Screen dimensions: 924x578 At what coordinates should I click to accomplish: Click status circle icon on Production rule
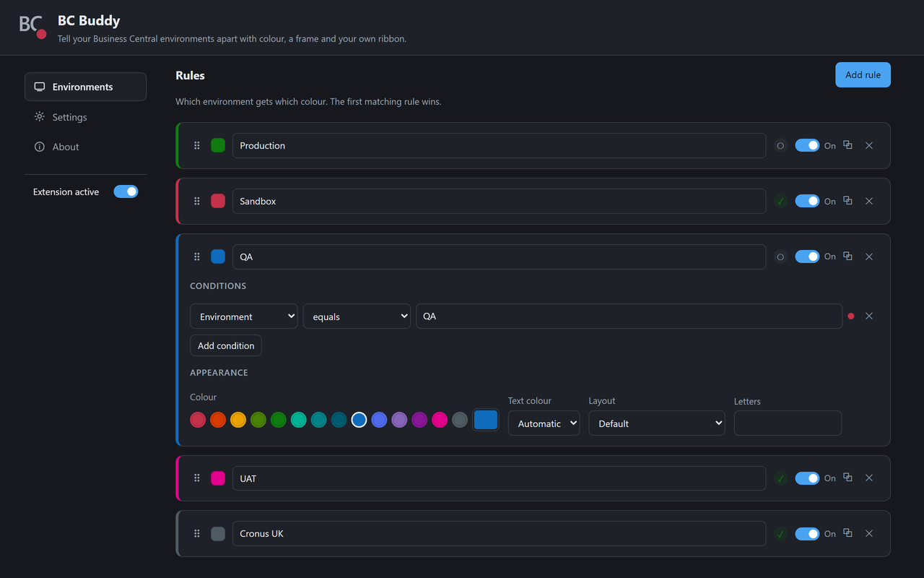point(780,145)
